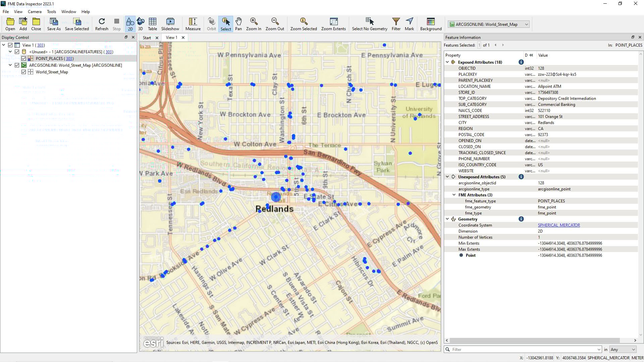
Task: Click info icon beside Unexposed Attributes
Action: click(521, 177)
